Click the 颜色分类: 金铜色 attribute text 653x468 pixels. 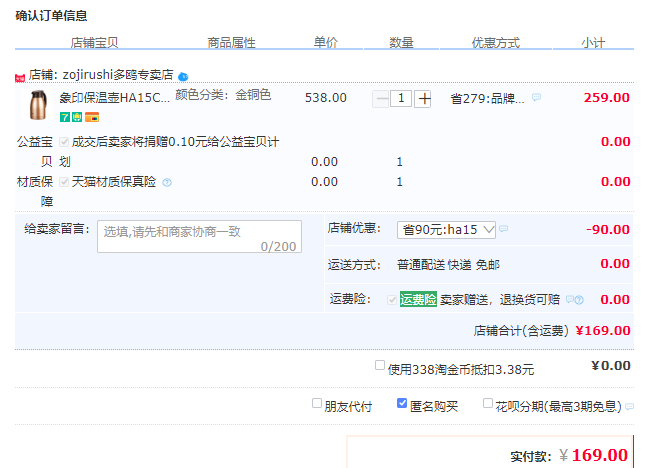(223, 95)
